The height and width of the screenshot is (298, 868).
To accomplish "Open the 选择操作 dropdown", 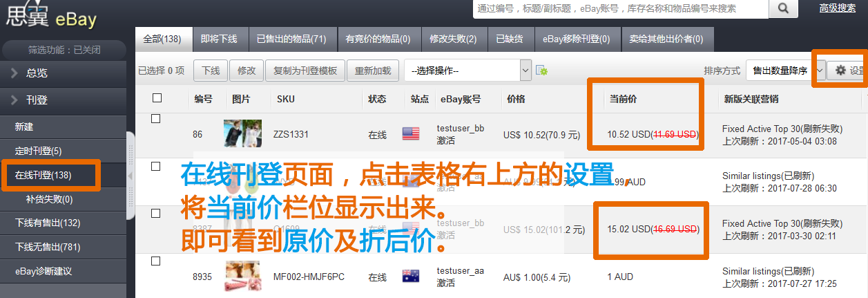I will coord(467,71).
